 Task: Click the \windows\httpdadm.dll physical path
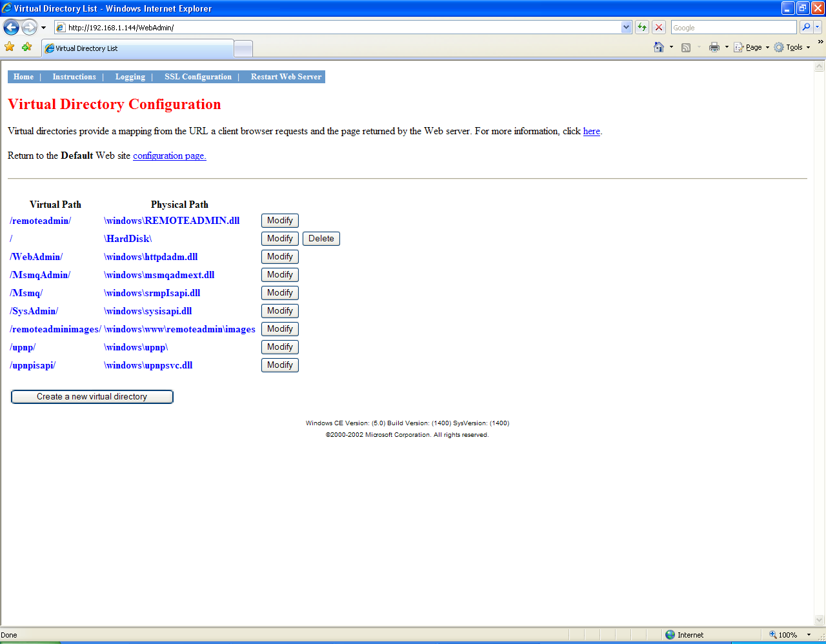click(151, 257)
